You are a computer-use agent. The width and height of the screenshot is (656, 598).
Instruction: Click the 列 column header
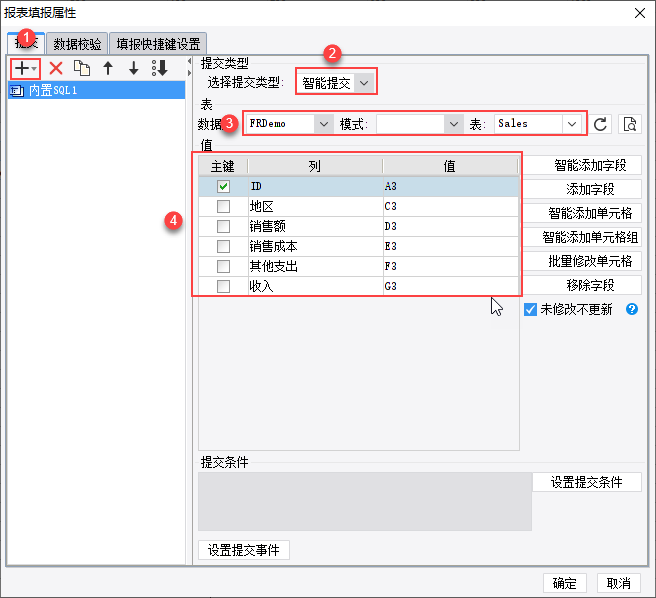pos(315,166)
